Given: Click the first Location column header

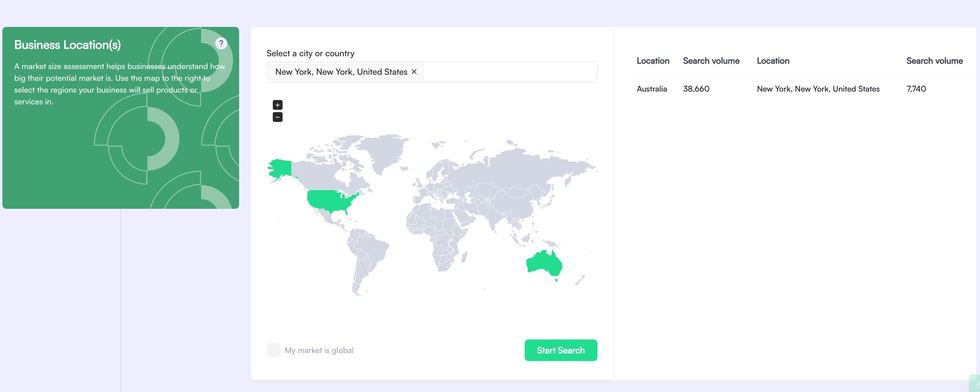Looking at the screenshot, I should click(x=653, y=61).
